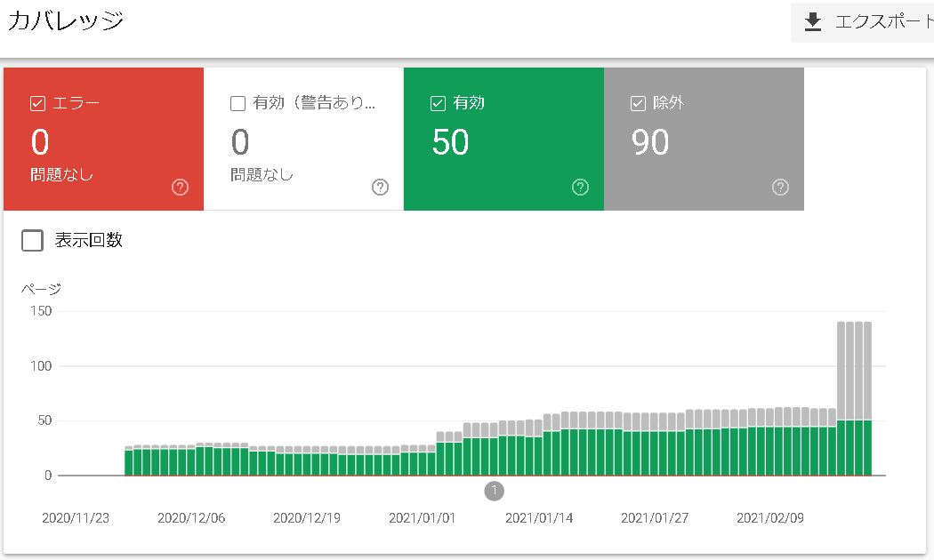Uncheck the 有効 checkbox

pyautogui.click(x=437, y=103)
